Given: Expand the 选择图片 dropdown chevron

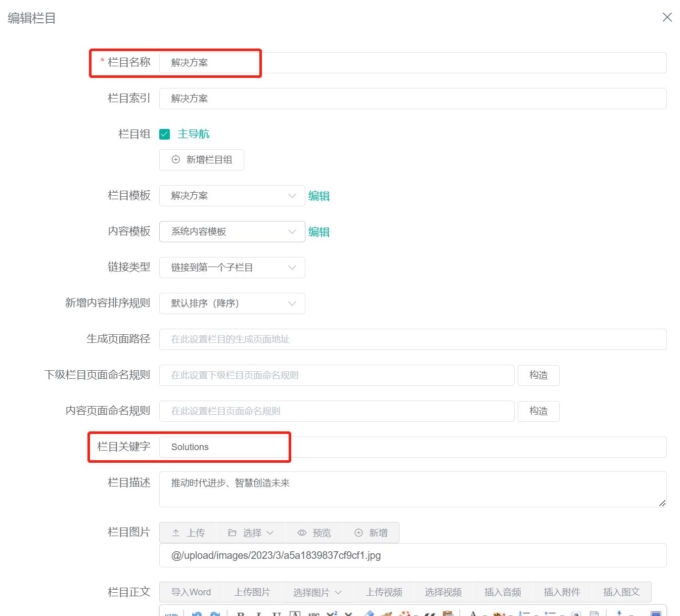Looking at the screenshot, I should [337, 592].
